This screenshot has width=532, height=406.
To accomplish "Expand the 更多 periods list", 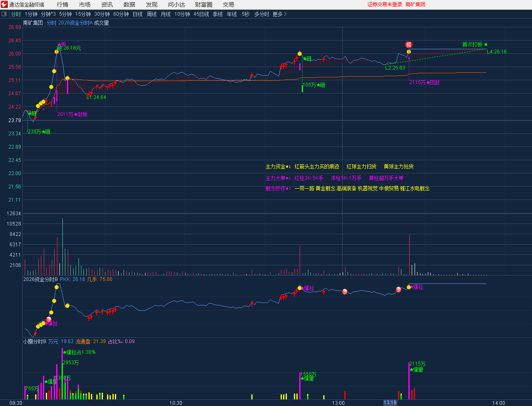I will [279, 14].
